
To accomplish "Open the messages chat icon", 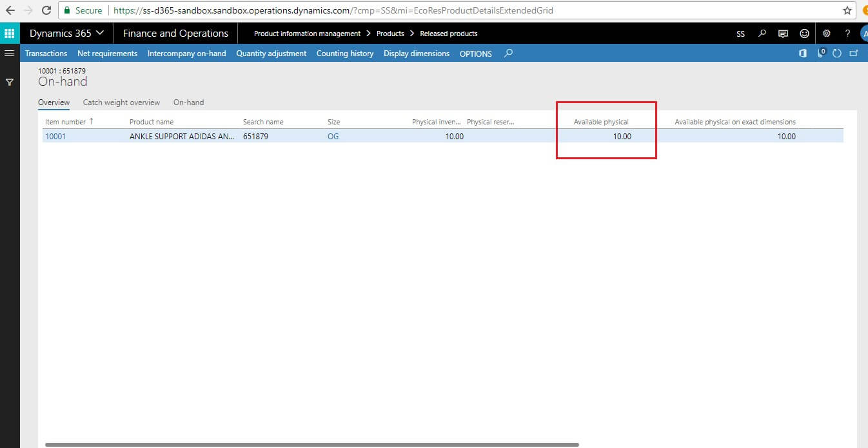I will (783, 34).
